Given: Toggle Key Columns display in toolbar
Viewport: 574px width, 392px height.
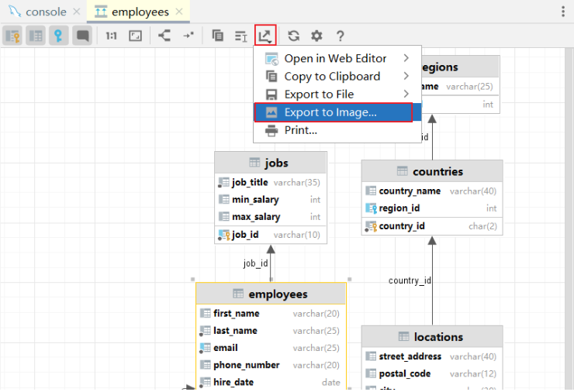Looking at the screenshot, I should click(12, 36).
